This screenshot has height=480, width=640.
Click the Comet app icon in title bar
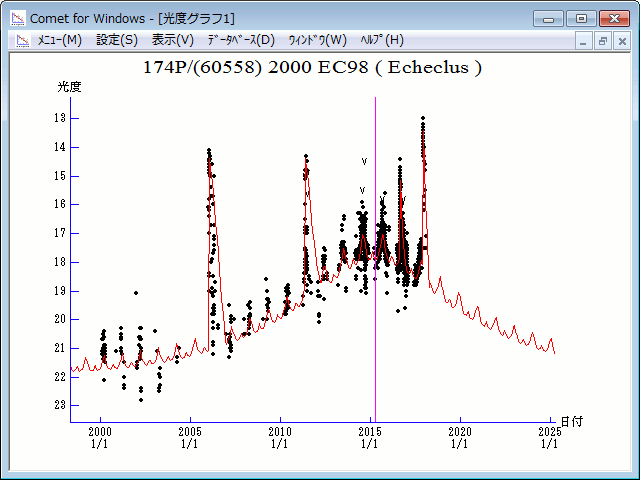click(x=17, y=18)
